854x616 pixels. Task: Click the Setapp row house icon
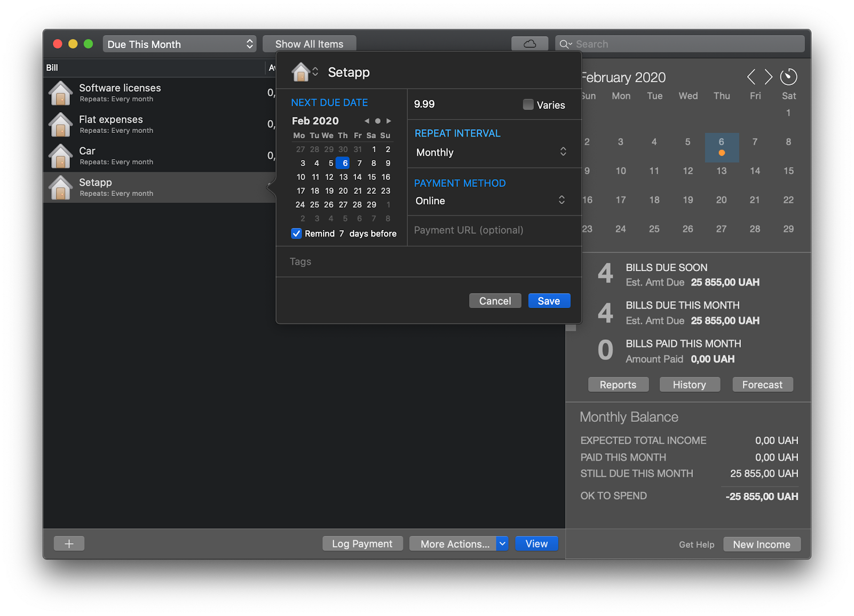(x=61, y=187)
